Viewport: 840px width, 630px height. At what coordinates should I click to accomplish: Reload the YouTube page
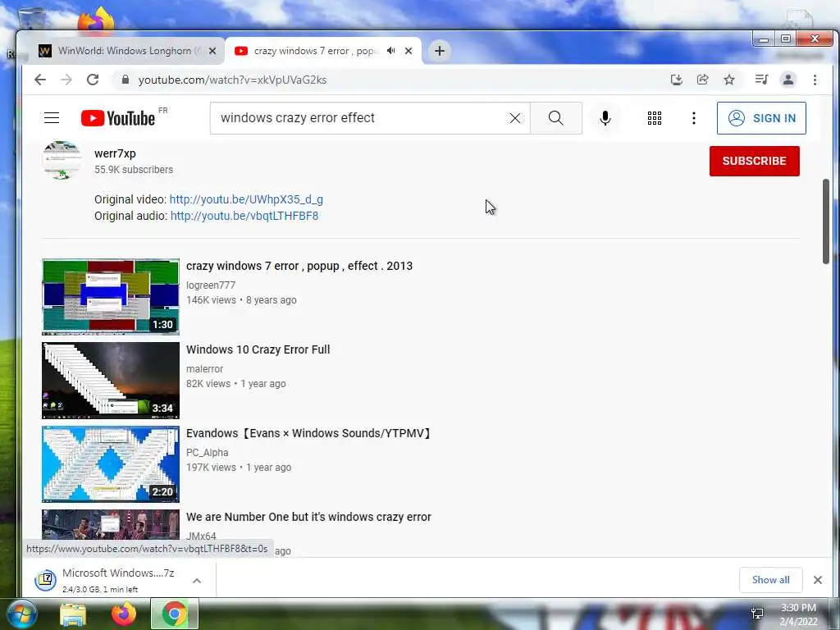[93, 80]
